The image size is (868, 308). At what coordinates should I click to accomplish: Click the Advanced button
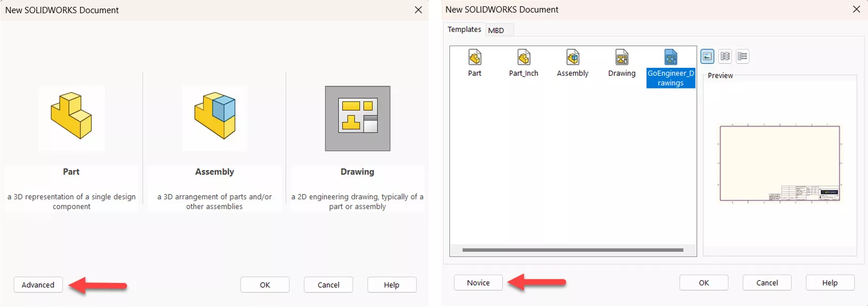pos(38,285)
